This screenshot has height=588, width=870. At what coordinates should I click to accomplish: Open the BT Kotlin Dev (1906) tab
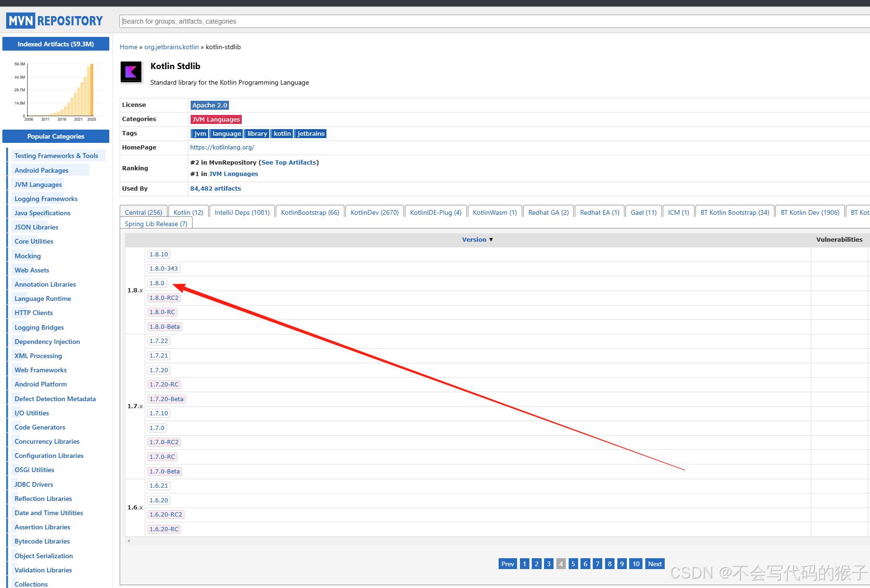(810, 212)
